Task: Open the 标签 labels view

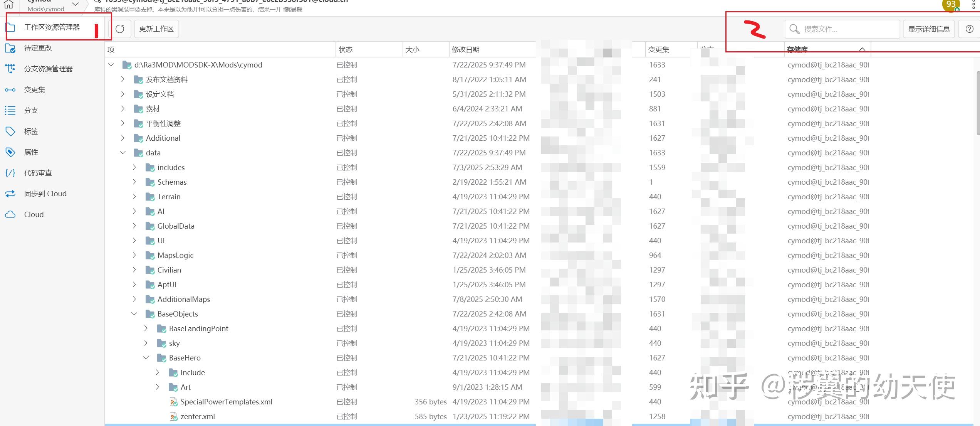Action: point(31,131)
